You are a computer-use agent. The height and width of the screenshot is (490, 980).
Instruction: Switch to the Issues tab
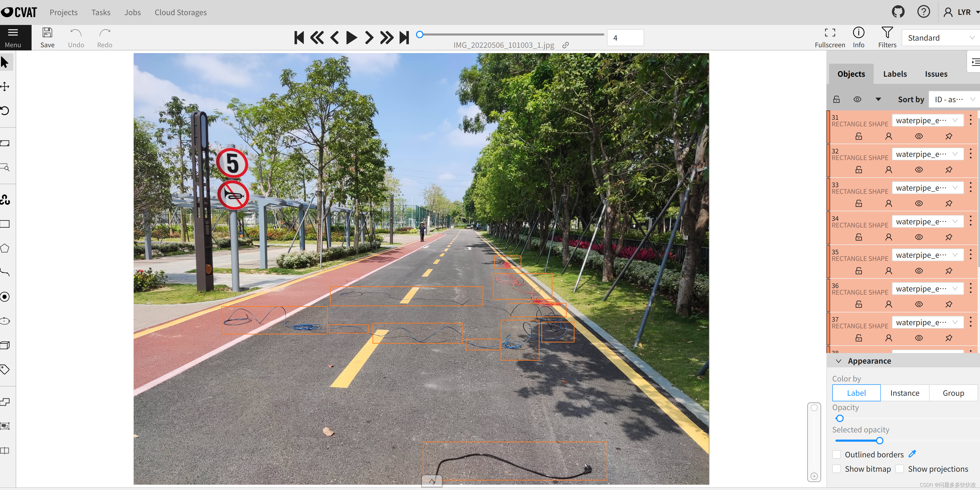coord(936,74)
